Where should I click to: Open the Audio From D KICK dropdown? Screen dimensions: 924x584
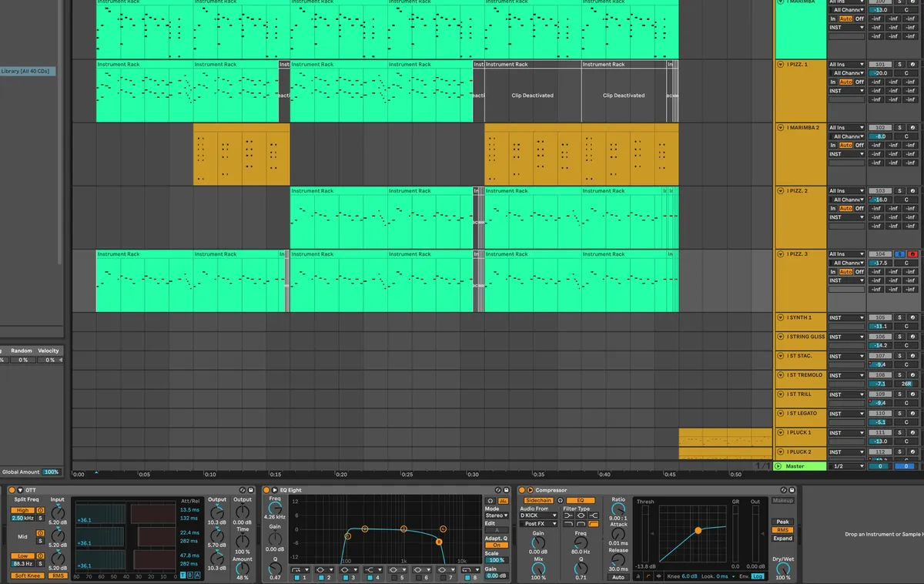pyautogui.click(x=538, y=515)
